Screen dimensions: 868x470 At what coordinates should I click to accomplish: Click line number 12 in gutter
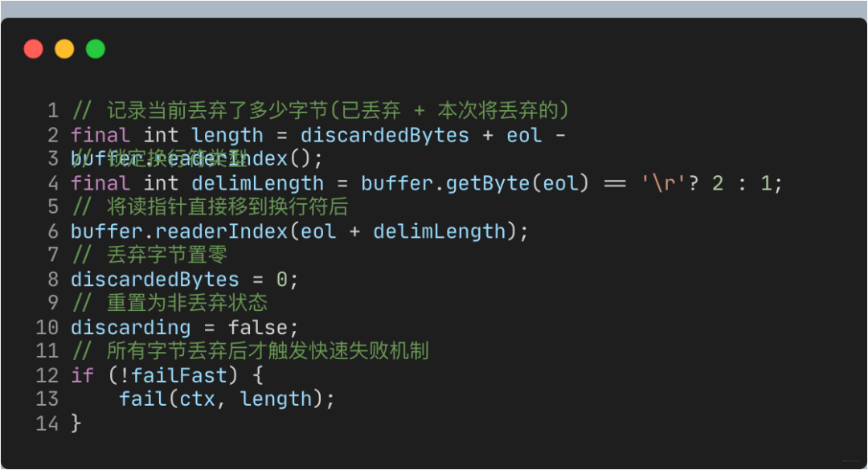tap(47, 375)
